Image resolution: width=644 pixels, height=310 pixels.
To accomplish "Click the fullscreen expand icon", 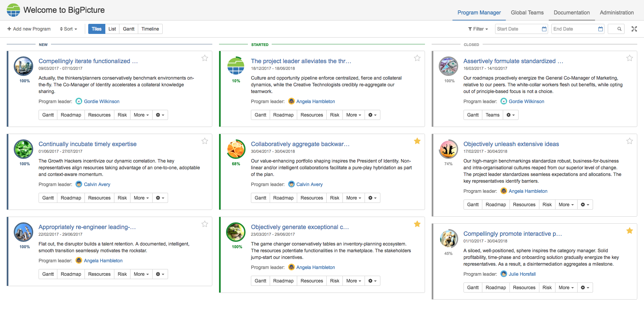I will pos(634,29).
